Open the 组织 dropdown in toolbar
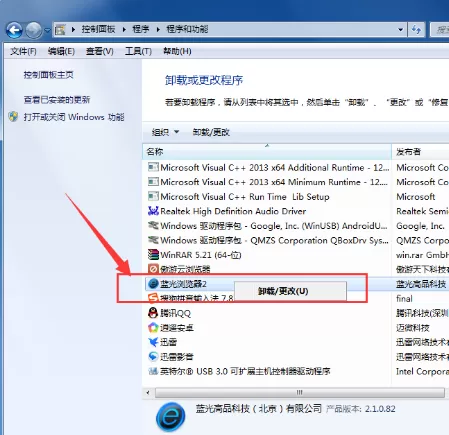This screenshot has width=449, height=435. [165, 132]
